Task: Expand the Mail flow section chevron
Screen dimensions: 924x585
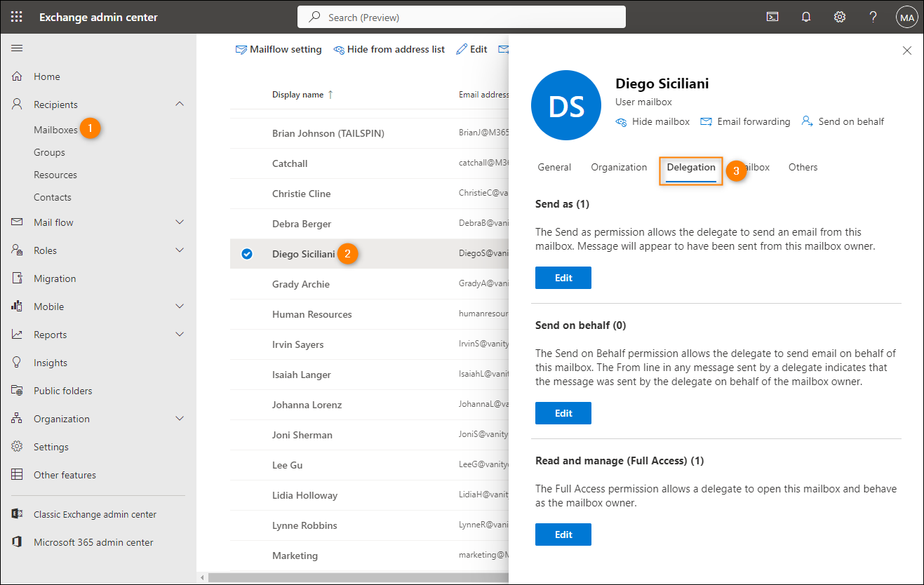Action: click(x=180, y=222)
